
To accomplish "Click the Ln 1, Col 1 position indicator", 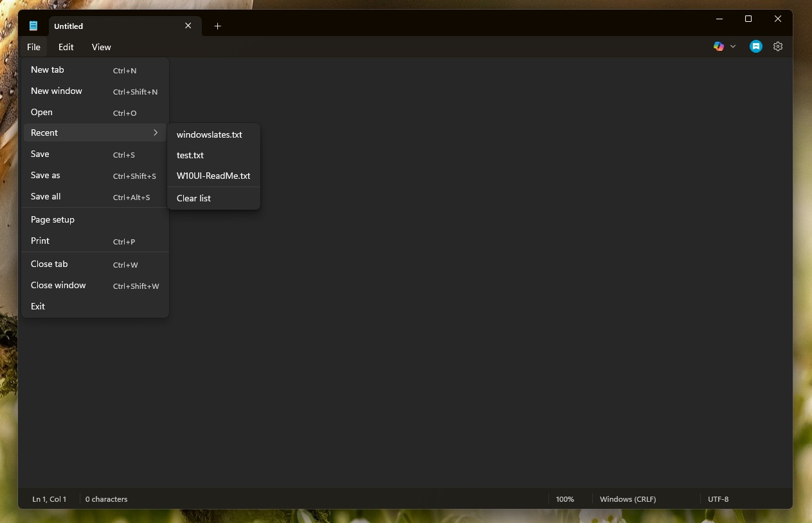I will [x=50, y=499].
